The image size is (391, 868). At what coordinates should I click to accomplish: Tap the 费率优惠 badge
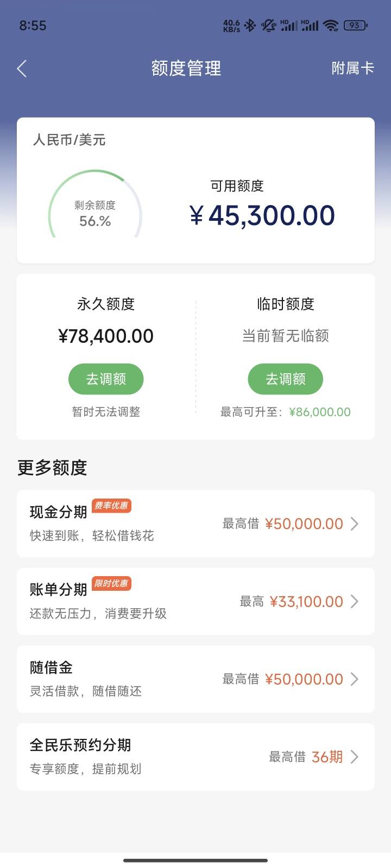(111, 506)
